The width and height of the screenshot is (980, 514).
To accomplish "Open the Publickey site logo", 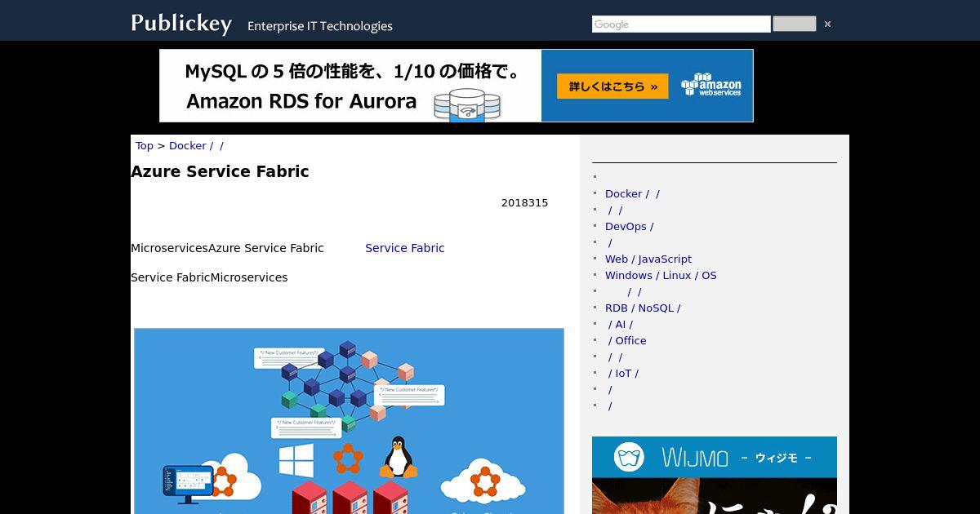I will [181, 23].
